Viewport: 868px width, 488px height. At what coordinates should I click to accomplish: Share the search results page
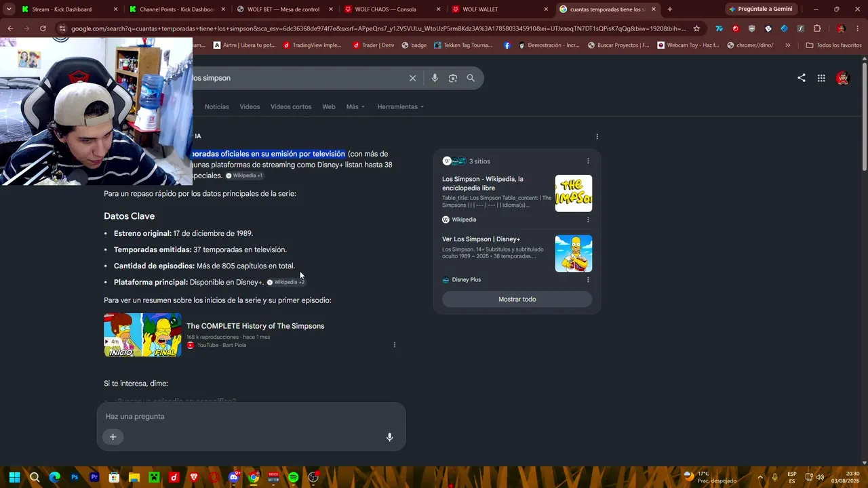coord(802,78)
